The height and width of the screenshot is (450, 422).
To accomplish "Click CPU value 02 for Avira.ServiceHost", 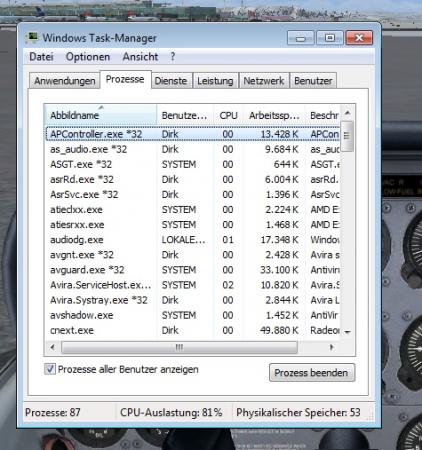I will (x=228, y=285).
